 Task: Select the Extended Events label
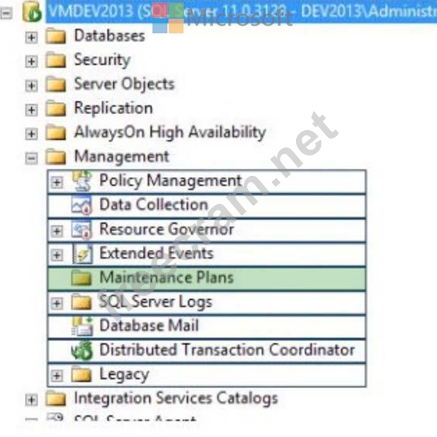pyautogui.click(x=156, y=253)
